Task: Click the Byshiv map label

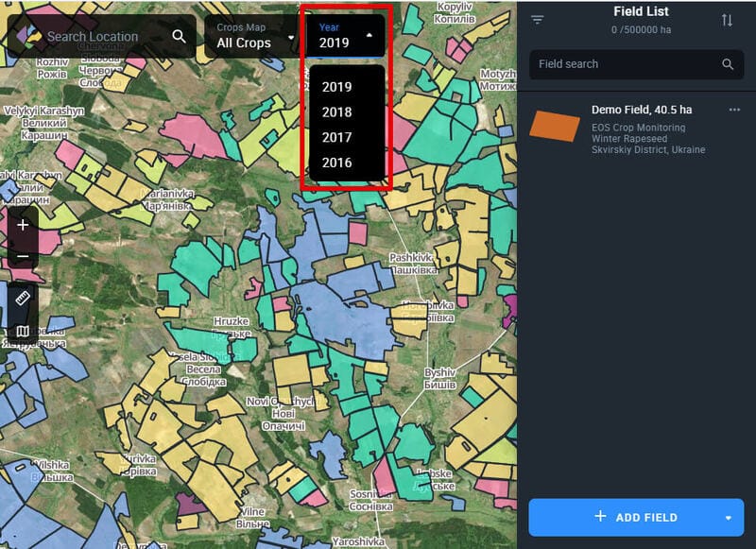Action: click(x=440, y=379)
